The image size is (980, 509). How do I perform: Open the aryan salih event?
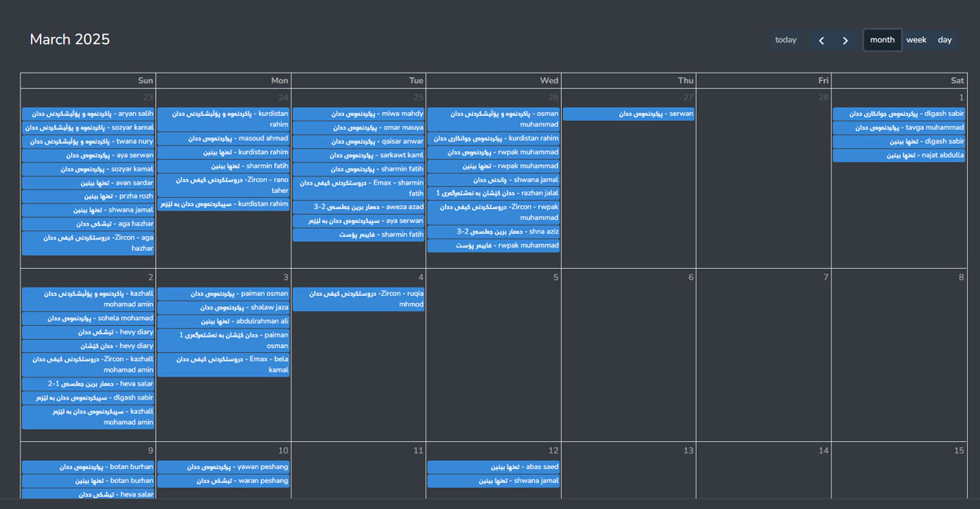[88, 114]
